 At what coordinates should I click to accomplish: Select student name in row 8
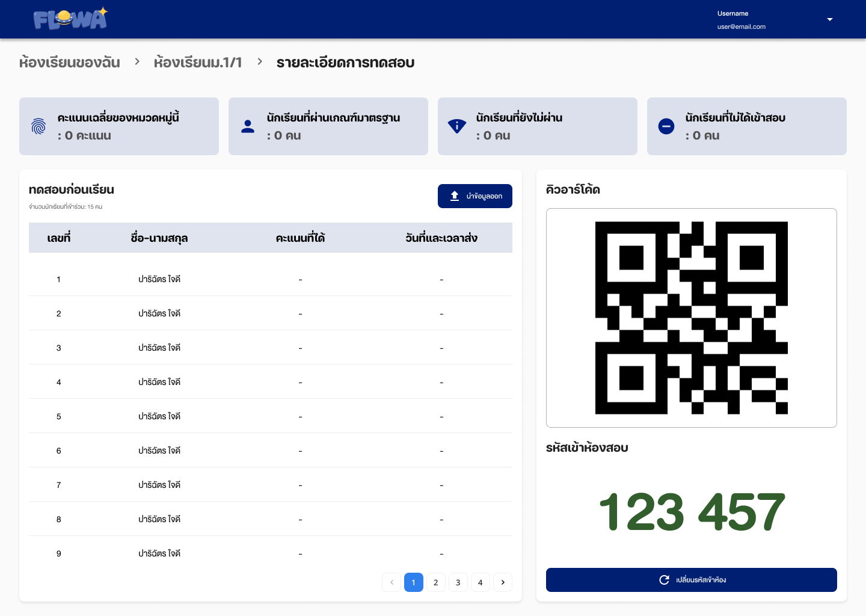coord(159,519)
